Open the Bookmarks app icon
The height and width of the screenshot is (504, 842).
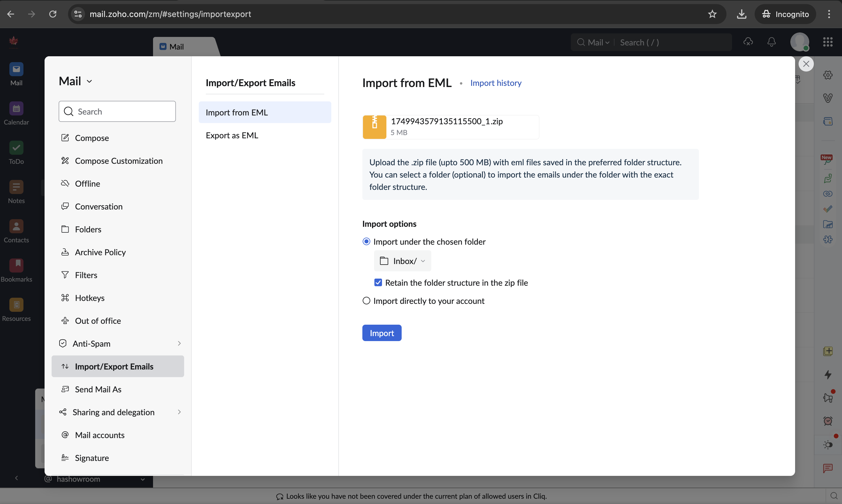(16, 265)
